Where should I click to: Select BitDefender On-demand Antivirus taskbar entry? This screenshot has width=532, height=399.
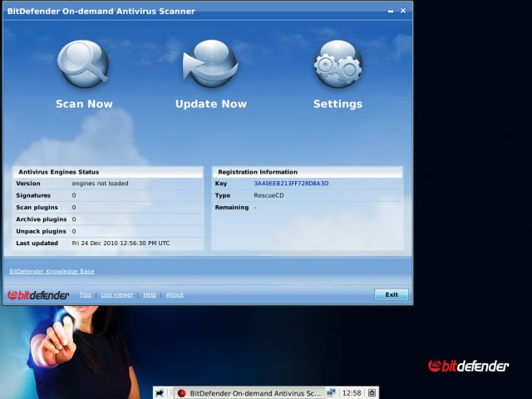point(249,393)
